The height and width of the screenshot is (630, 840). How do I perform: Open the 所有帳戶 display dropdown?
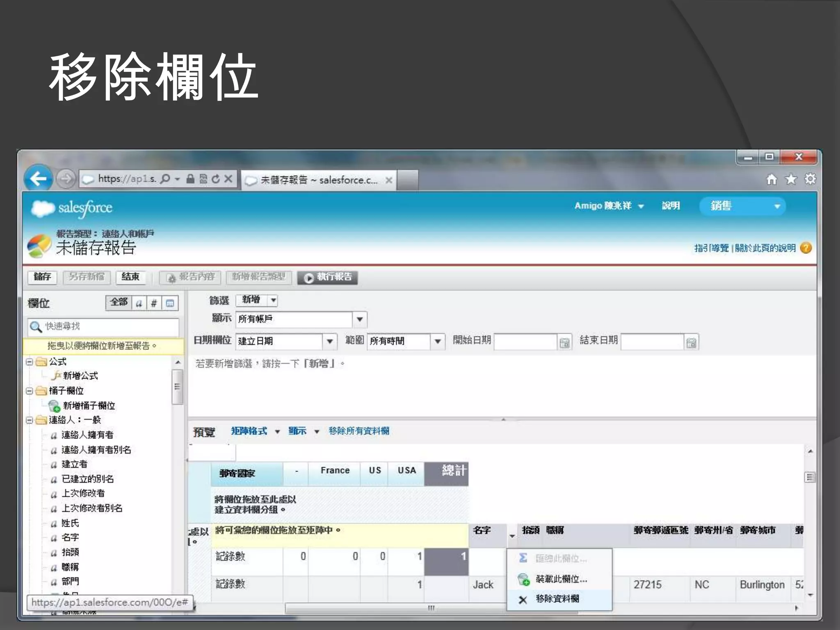(x=359, y=320)
